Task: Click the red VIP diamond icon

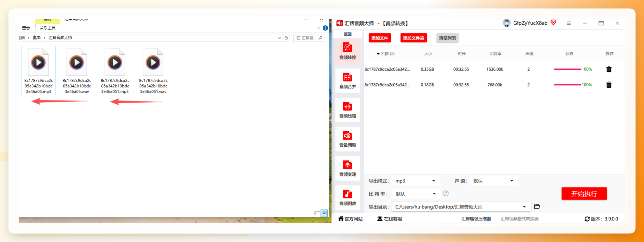Action: [553, 23]
